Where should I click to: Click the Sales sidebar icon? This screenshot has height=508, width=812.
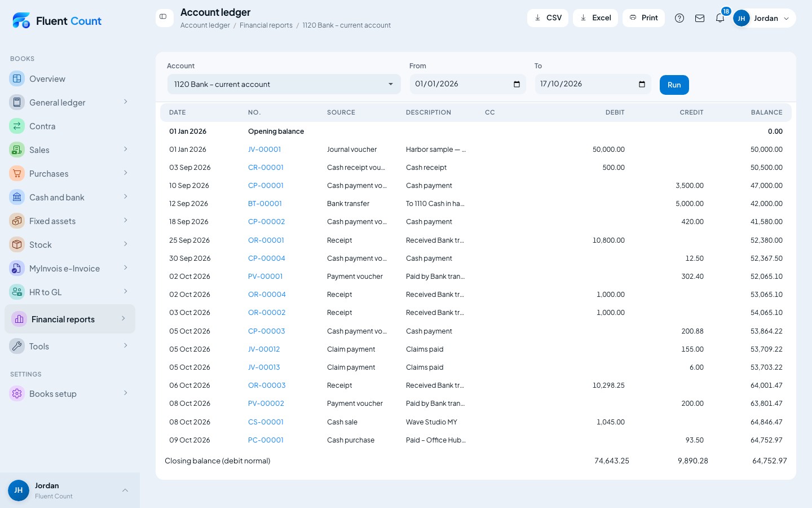point(17,150)
